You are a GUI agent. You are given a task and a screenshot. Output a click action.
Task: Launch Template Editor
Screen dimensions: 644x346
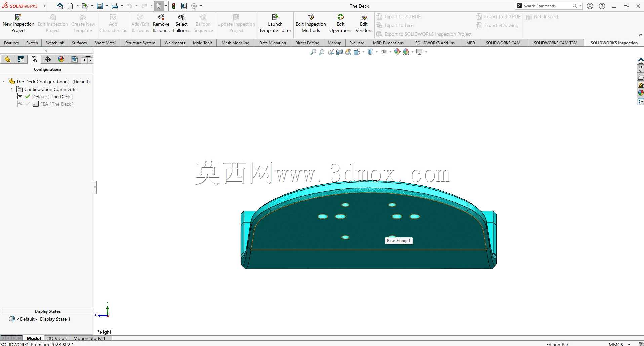[x=275, y=24]
